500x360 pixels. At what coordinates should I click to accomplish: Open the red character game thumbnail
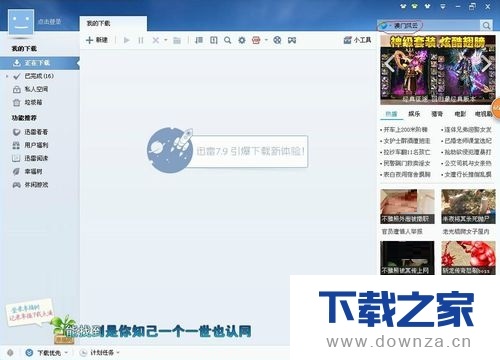click(x=468, y=258)
